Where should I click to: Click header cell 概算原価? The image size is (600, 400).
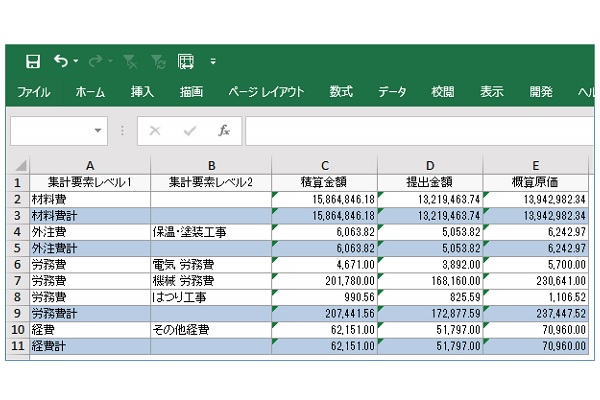(536, 183)
